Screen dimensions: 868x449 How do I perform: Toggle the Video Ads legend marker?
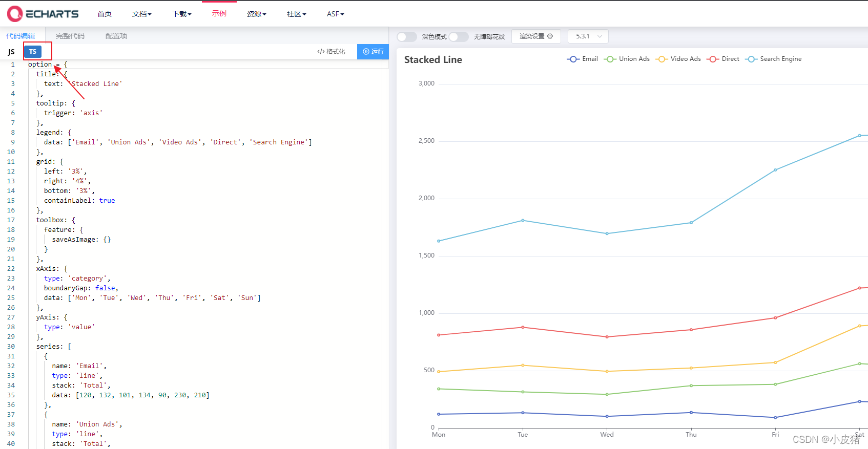point(662,59)
